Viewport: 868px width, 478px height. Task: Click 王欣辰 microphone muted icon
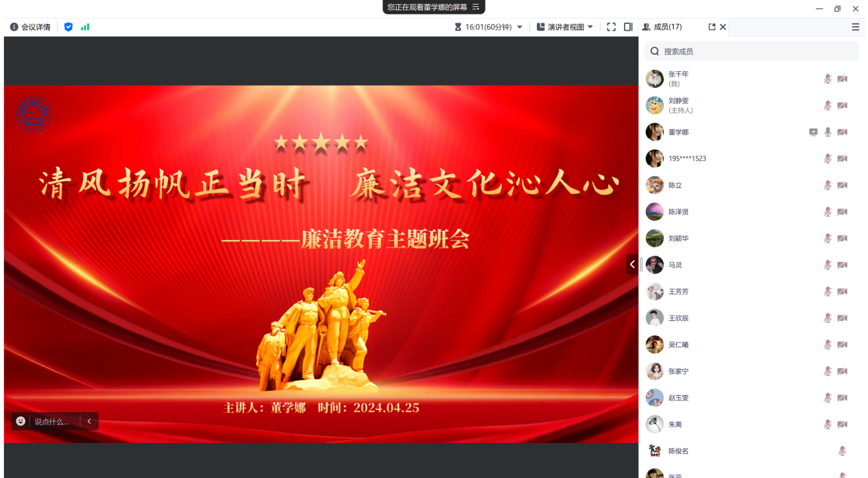828,318
